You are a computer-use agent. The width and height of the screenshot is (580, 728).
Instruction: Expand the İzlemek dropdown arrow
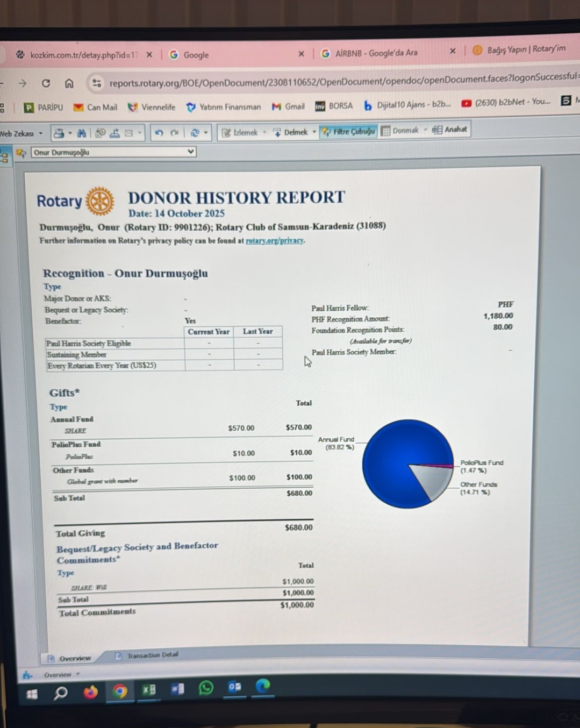[x=264, y=132]
